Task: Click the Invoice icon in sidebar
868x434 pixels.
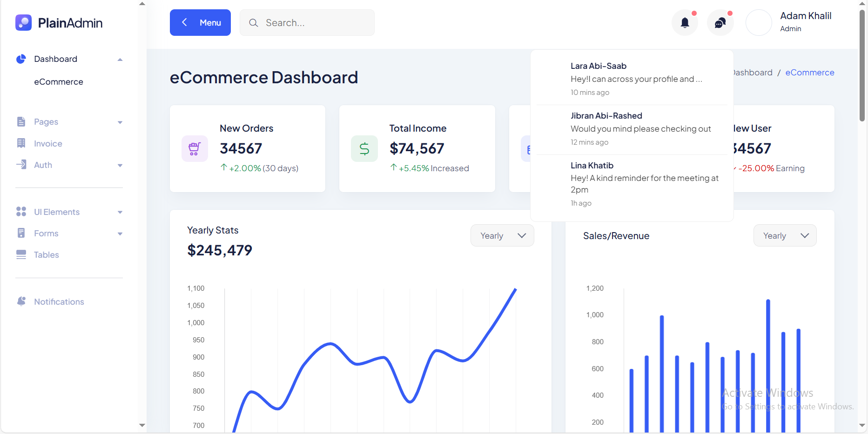Action: tap(21, 143)
